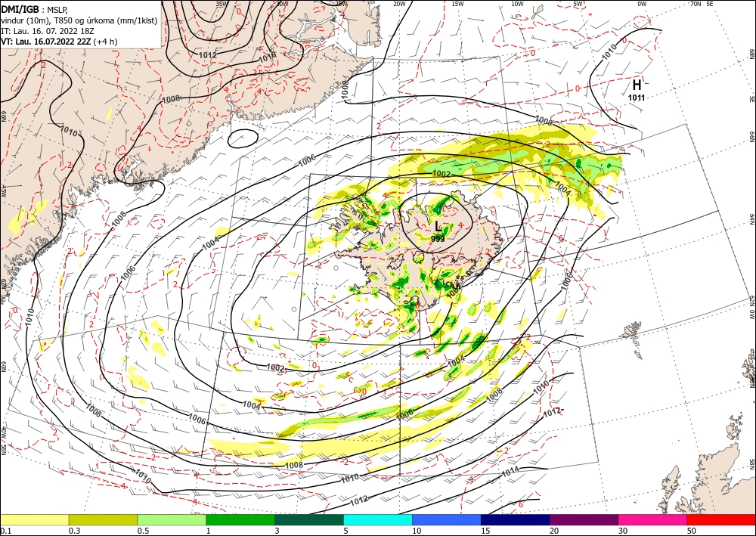The image size is (756, 536).
Task: Click the 30 legend scale label
Action: coord(623,531)
